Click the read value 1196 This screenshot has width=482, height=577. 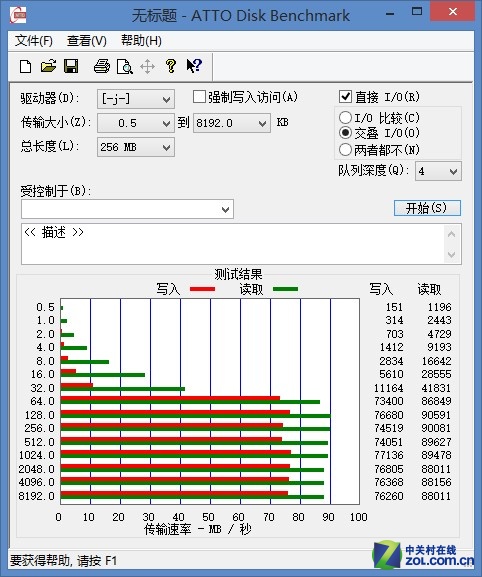(439, 307)
